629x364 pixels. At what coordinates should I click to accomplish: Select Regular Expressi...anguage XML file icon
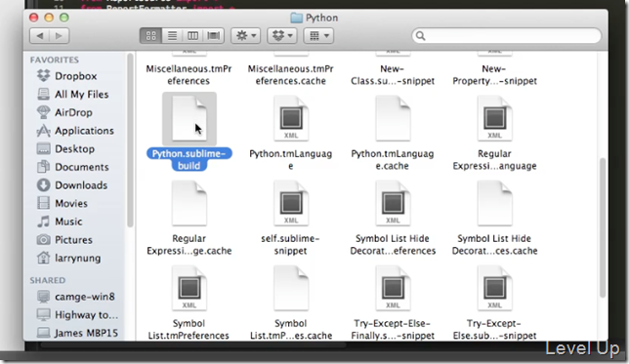point(494,119)
